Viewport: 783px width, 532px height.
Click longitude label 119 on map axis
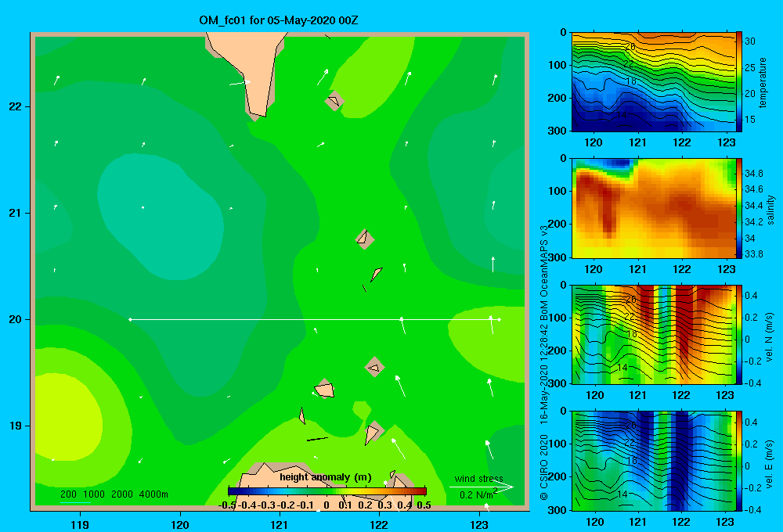click(x=80, y=524)
